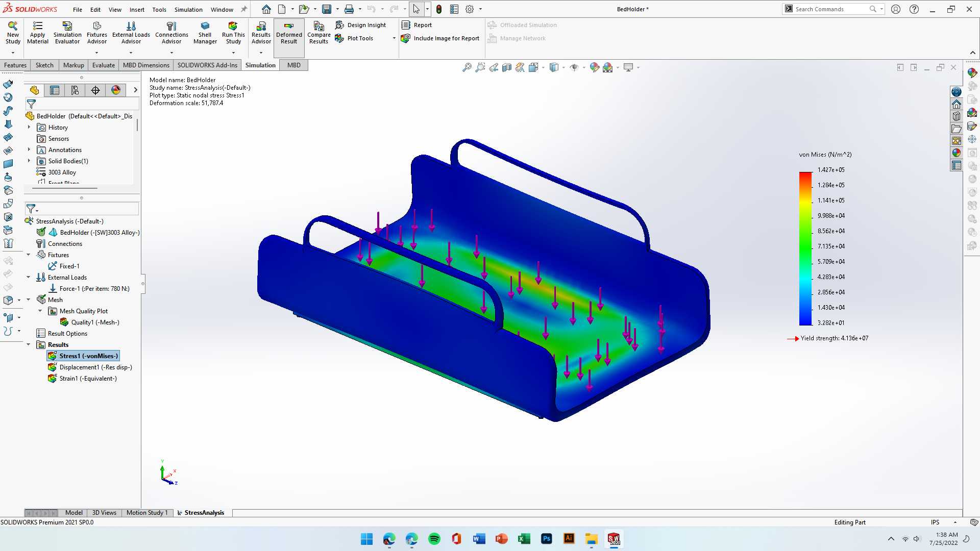Launch the Simulation Evaluator
This screenshot has height=551, width=980.
(67, 33)
